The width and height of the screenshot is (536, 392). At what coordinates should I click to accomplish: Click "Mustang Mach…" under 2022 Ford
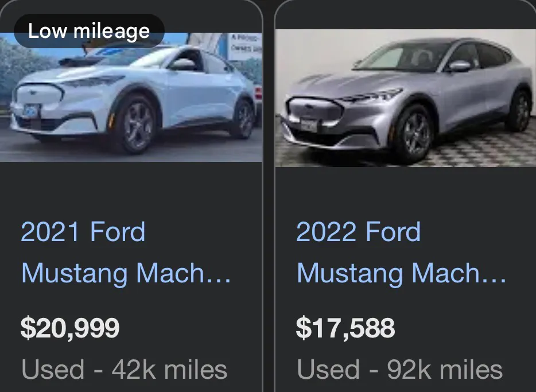402,273
